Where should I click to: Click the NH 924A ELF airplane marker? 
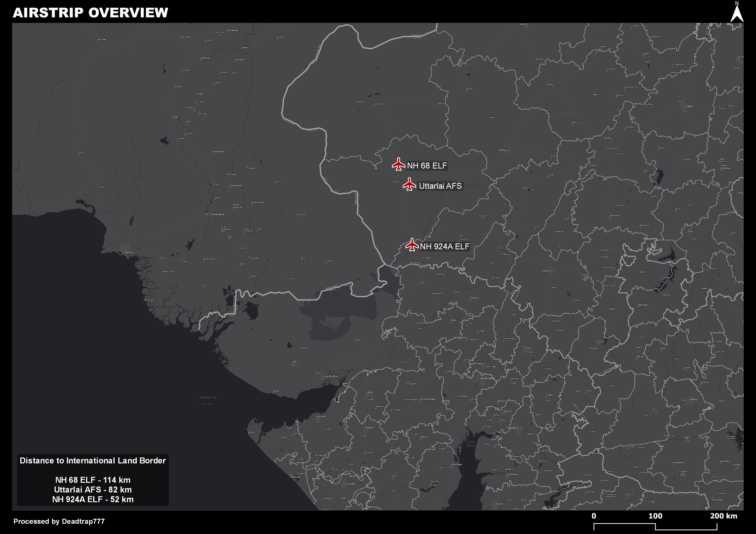coord(412,245)
